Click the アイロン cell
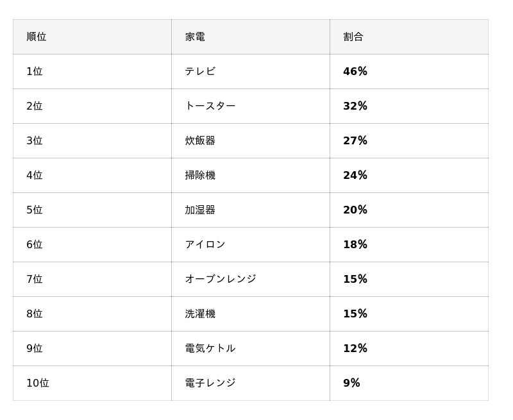The height and width of the screenshot is (420, 513). pos(205,245)
